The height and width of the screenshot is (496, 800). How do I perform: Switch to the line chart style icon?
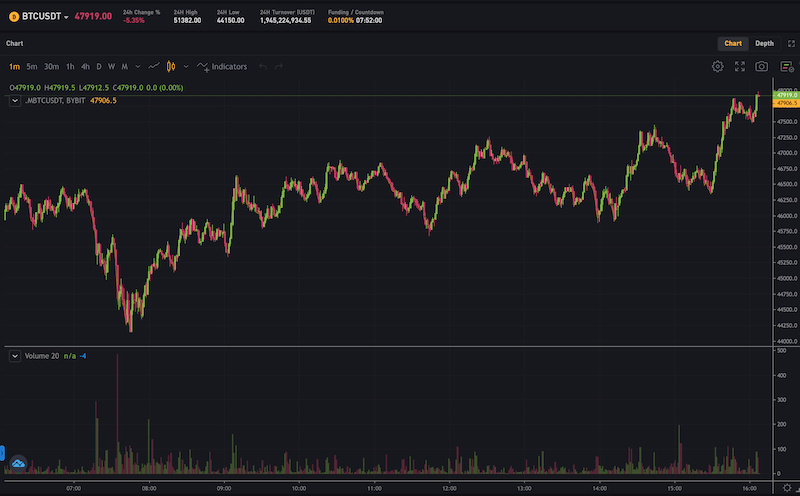154,66
